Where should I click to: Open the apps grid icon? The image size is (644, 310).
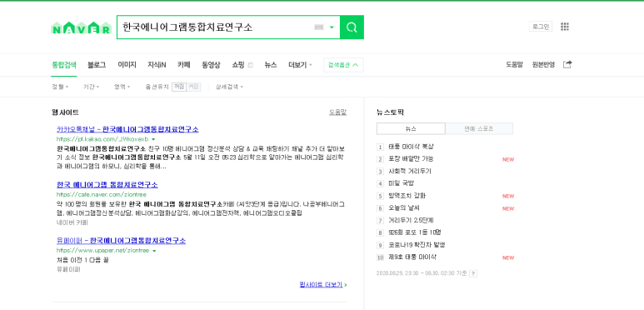(565, 27)
